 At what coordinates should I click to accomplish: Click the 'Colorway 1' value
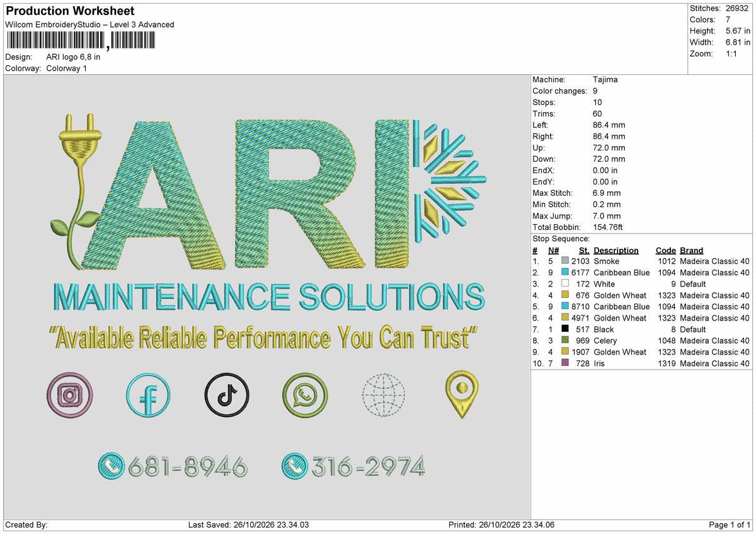[x=67, y=68]
